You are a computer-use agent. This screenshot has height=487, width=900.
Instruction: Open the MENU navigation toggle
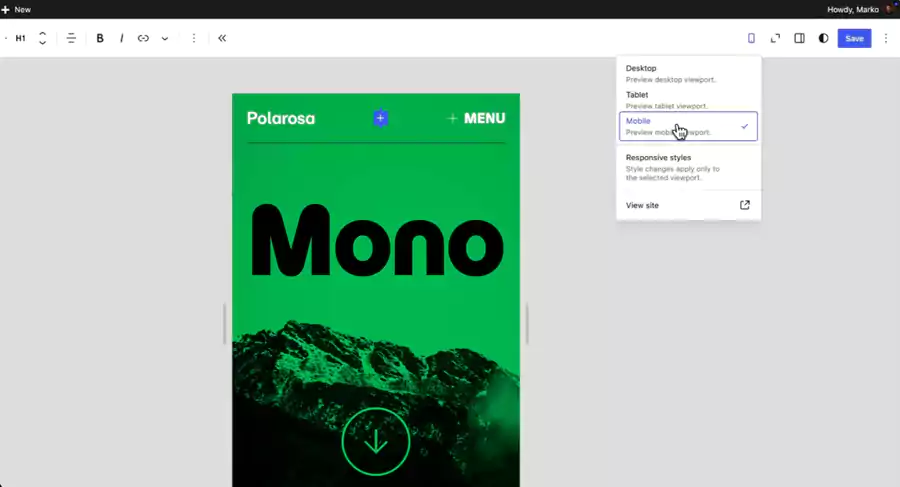click(476, 118)
